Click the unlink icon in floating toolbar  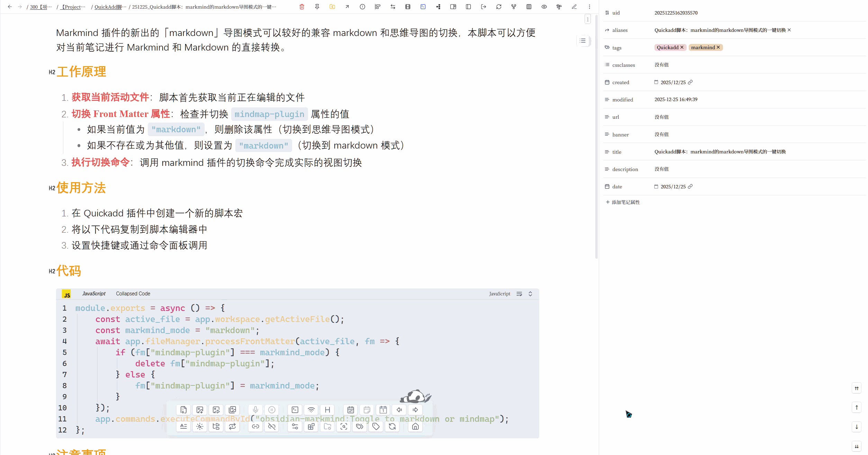click(272, 426)
